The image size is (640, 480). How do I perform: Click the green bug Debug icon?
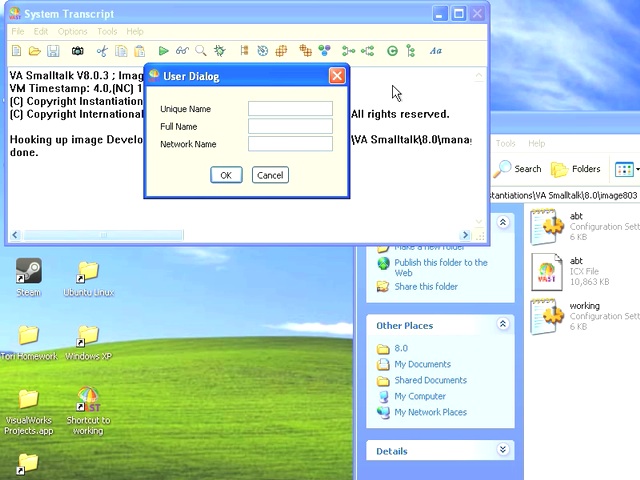click(x=220, y=51)
